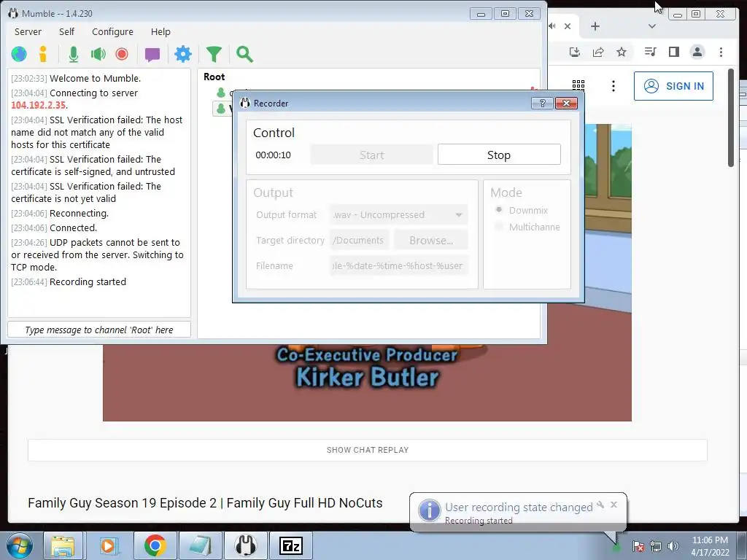Click the Target directory field
The image size is (747, 560).
pyautogui.click(x=360, y=241)
